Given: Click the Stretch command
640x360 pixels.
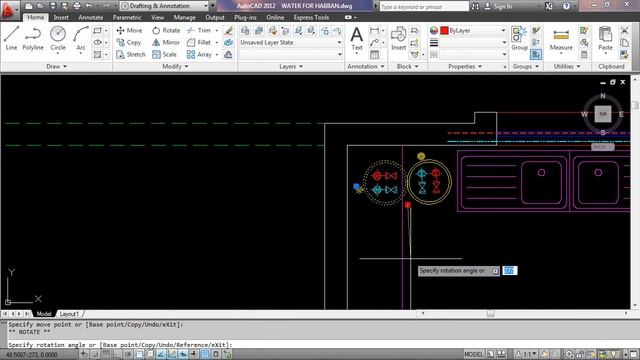Looking at the screenshot, I should click(x=131, y=54).
